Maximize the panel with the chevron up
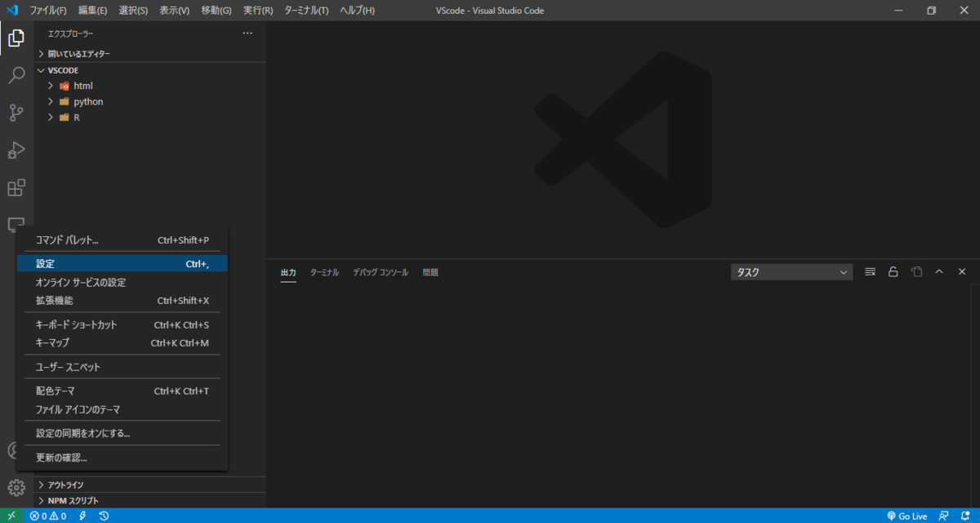980x523 pixels. (939, 272)
